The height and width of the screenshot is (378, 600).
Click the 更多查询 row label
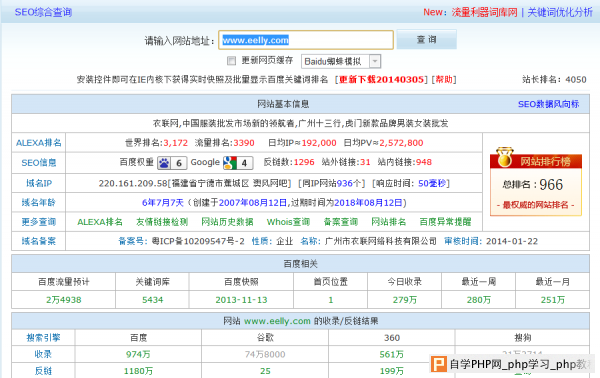(x=39, y=222)
